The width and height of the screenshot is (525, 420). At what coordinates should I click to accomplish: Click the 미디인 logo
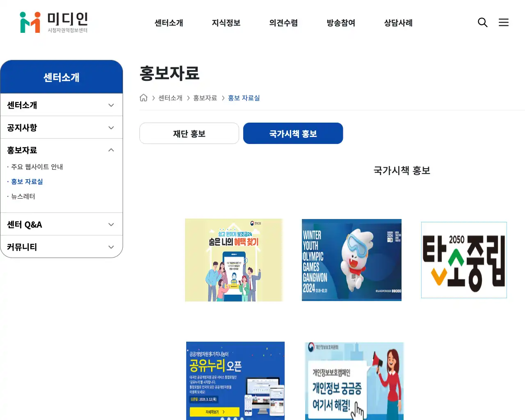click(54, 22)
